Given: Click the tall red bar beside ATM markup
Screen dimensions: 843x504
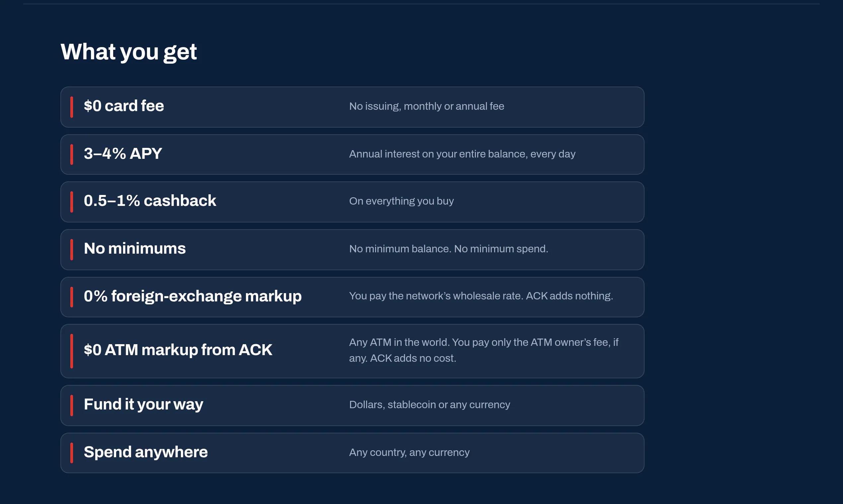Looking at the screenshot, I should 72,351.
